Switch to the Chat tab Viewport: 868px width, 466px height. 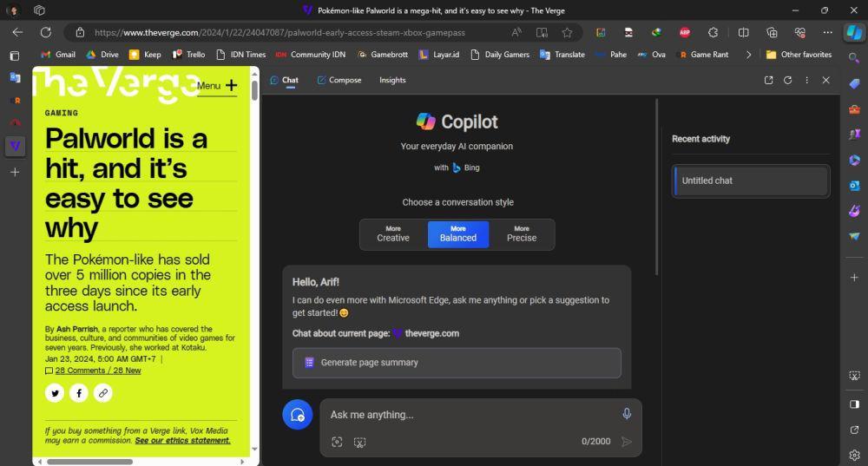click(285, 80)
